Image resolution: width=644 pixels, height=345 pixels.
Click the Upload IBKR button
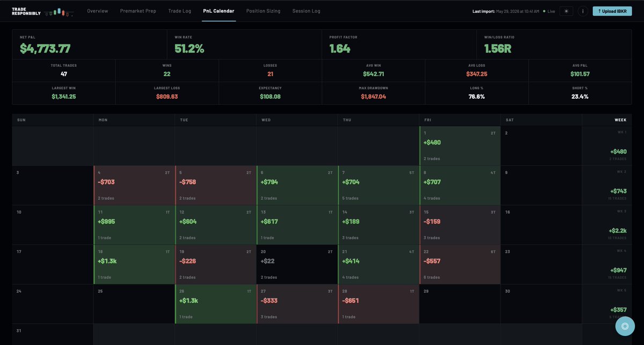click(612, 11)
